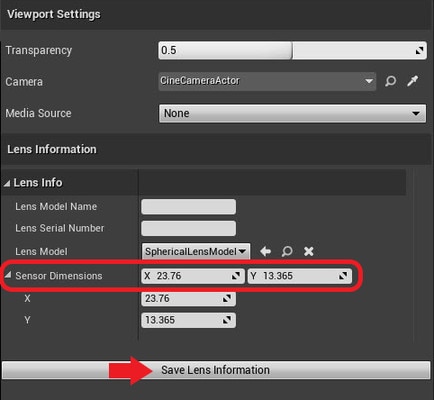Click spin arrow on Sensor Dimensions Y field
This screenshot has width=434, height=400.
(343, 276)
